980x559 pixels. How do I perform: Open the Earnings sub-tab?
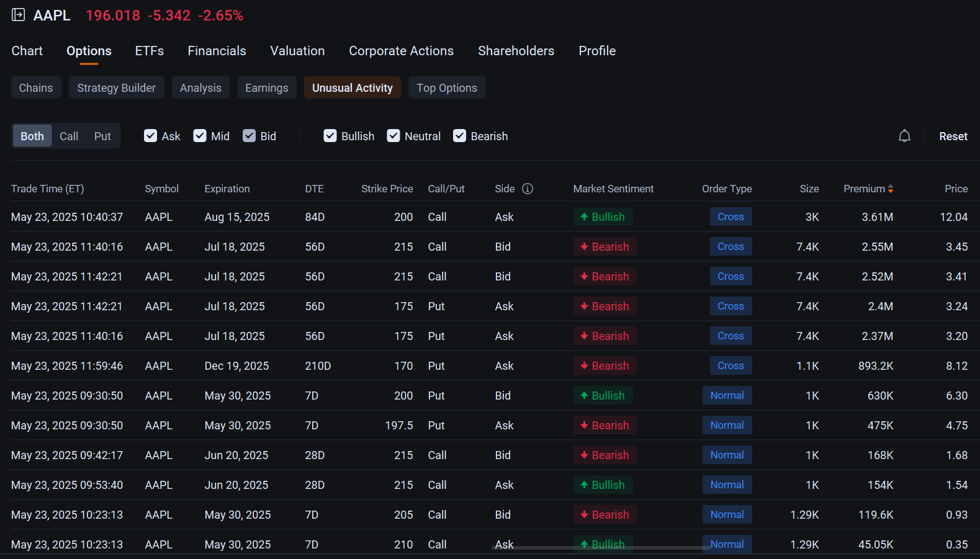pyautogui.click(x=267, y=87)
